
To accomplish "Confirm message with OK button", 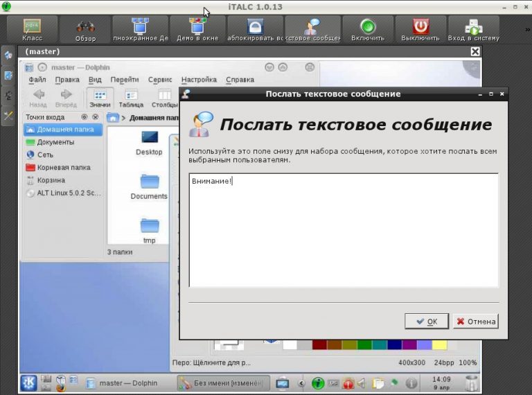I will pyautogui.click(x=427, y=322).
